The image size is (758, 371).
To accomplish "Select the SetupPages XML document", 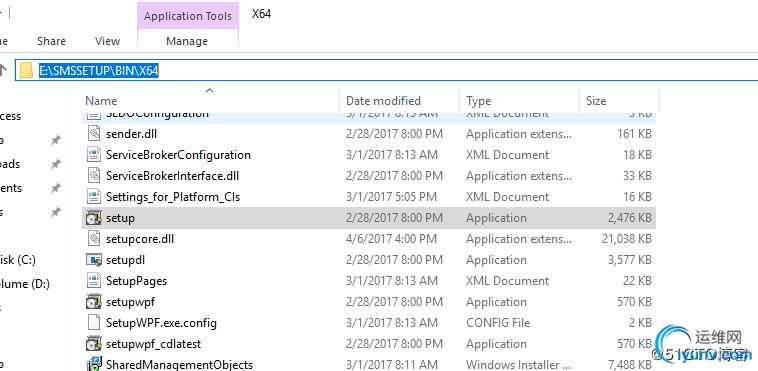I will [x=136, y=281].
